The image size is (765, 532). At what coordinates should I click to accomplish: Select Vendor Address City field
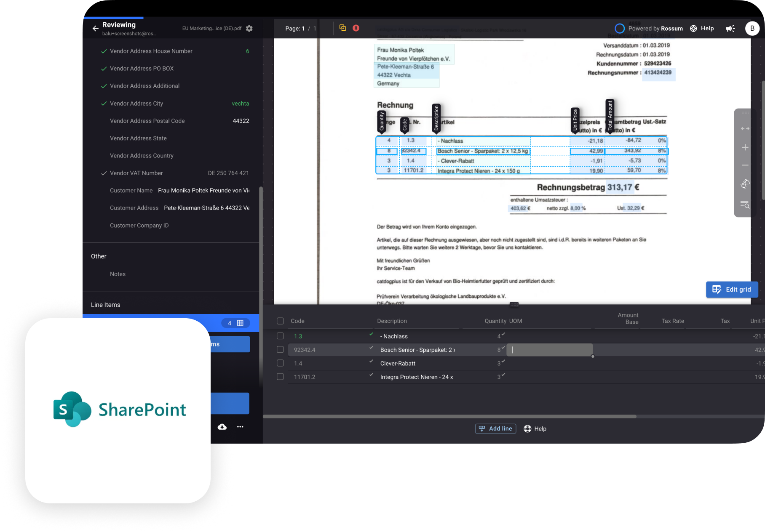click(x=171, y=104)
